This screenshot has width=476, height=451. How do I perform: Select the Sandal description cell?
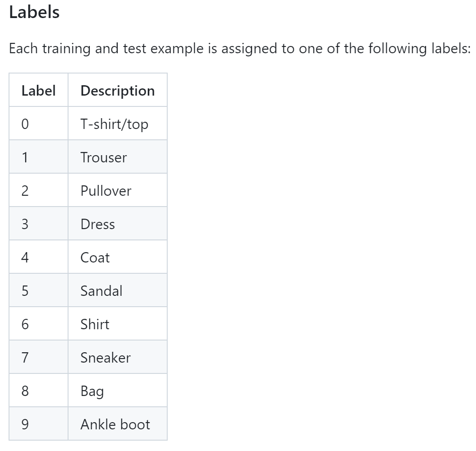(x=118, y=290)
